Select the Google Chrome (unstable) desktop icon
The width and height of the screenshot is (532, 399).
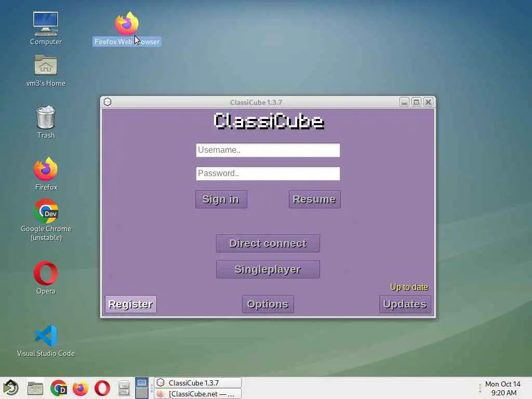(x=46, y=220)
